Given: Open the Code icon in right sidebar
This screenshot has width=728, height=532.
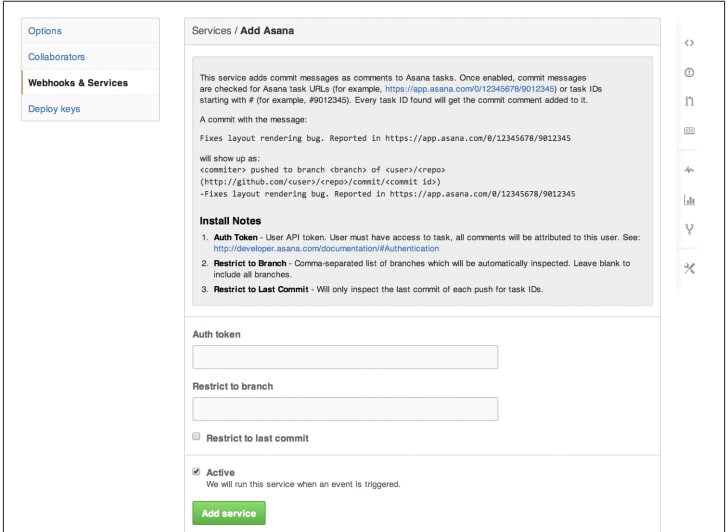Looking at the screenshot, I should (x=689, y=43).
